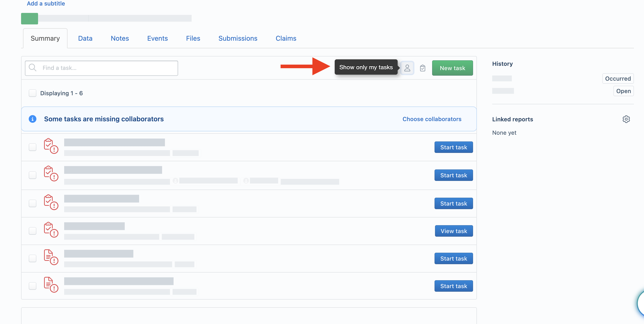This screenshot has width=644, height=324.
Task: Check the second task row checkbox
Action: (x=33, y=175)
